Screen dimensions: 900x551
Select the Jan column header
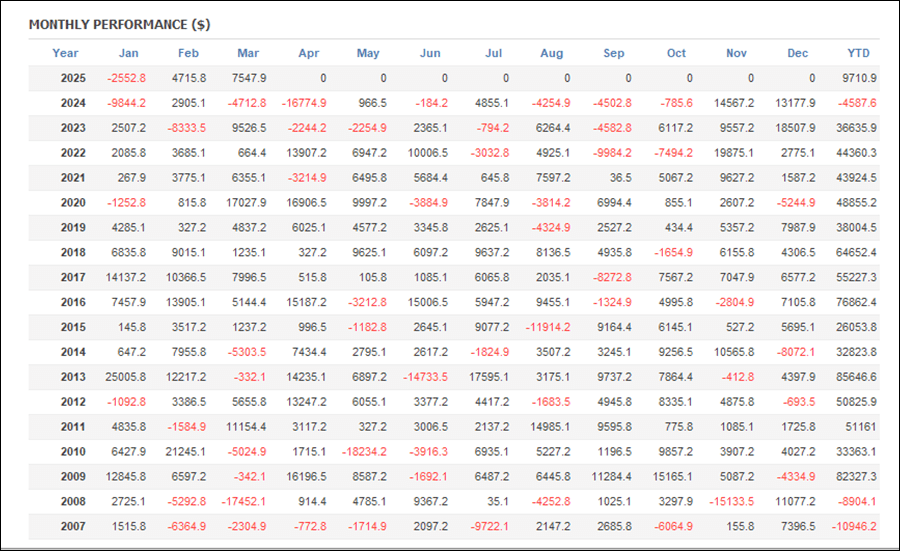pyautogui.click(x=128, y=53)
